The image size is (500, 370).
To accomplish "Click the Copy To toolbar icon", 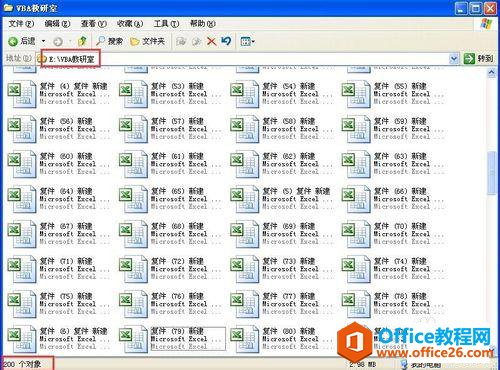I will point(197,41).
